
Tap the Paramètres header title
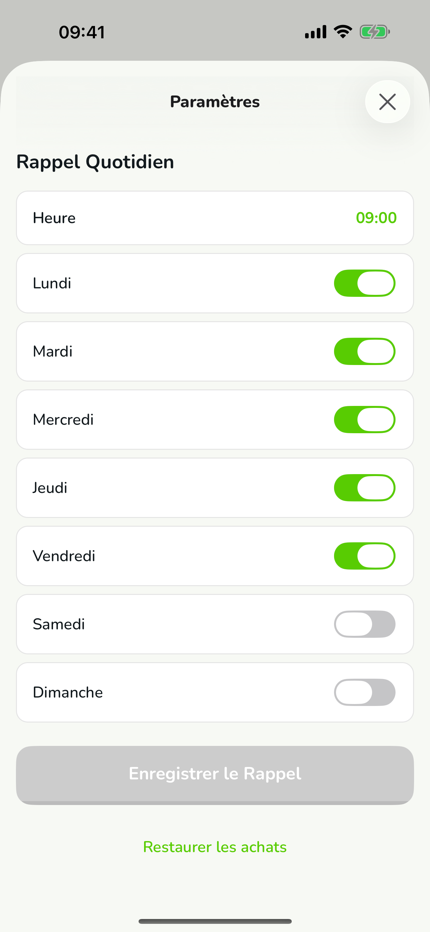pos(215,102)
